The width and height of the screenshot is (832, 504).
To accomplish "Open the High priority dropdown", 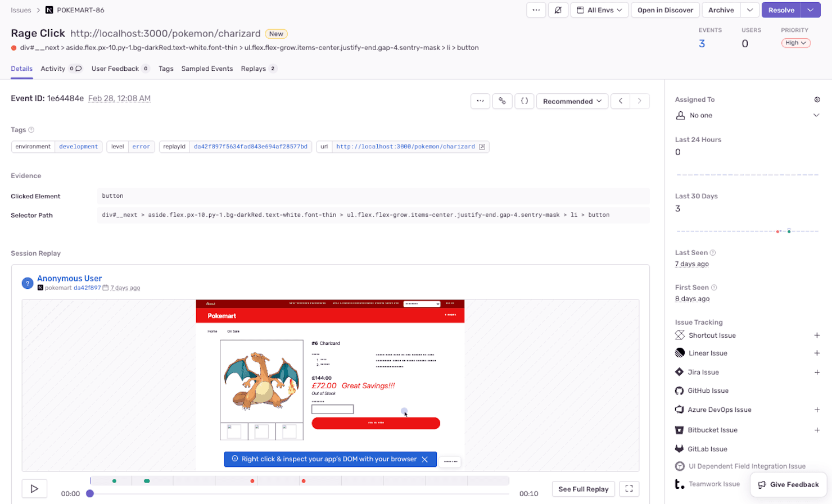I will tap(795, 43).
